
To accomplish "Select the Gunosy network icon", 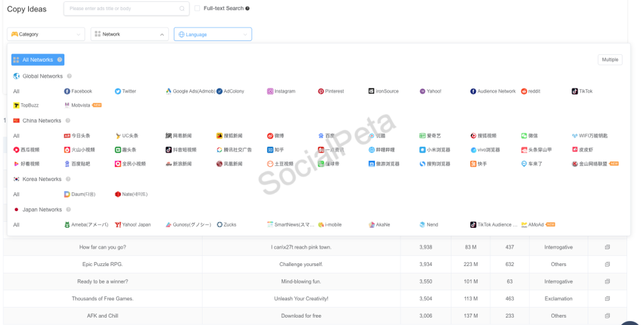I will click(168, 224).
